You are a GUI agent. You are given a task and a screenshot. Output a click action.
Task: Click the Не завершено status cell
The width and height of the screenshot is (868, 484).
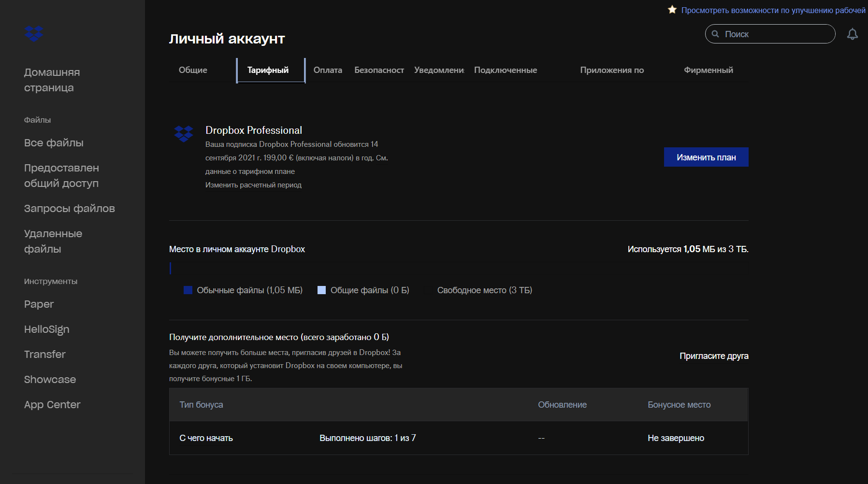pyautogui.click(x=676, y=438)
